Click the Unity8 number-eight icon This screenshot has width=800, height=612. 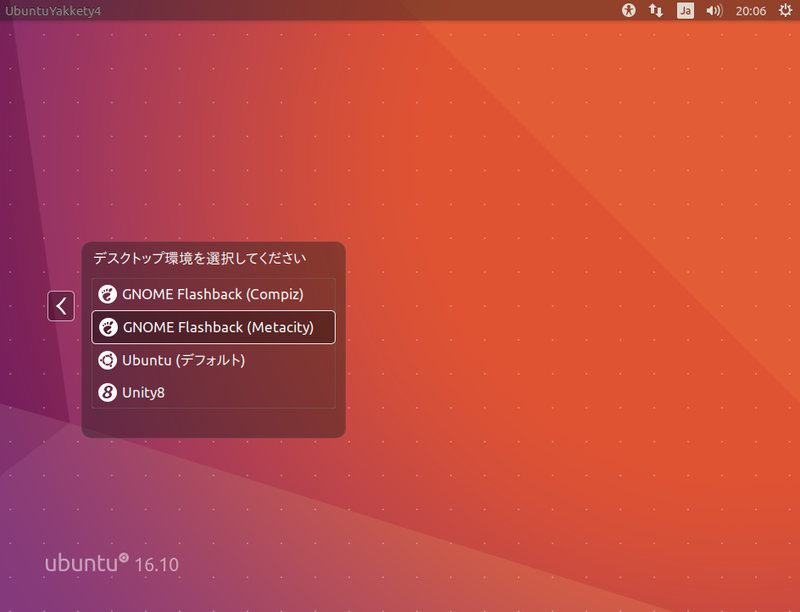pyautogui.click(x=108, y=393)
